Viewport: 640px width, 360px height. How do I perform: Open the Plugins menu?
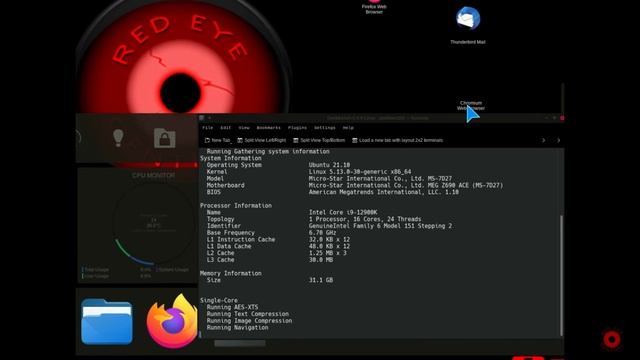[x=297, y=128]
